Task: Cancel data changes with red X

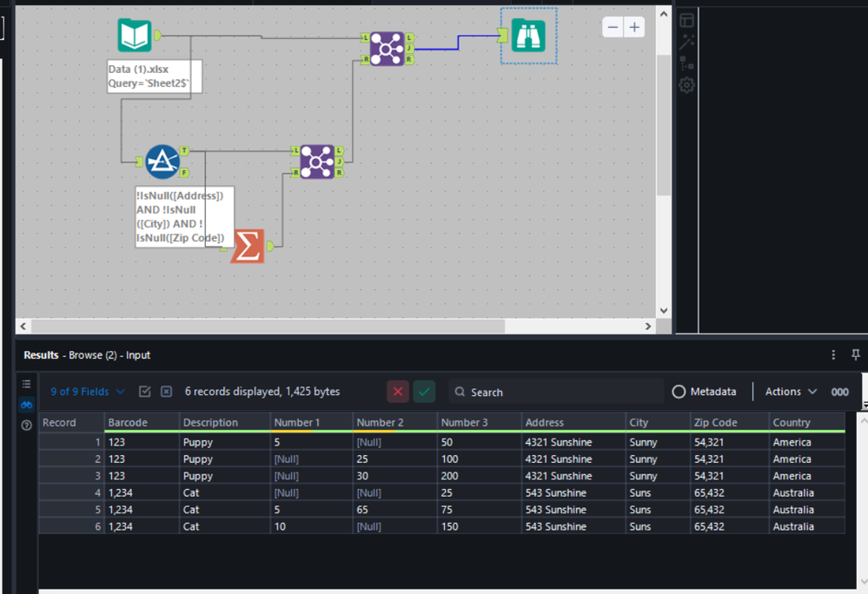Action: 397,392
